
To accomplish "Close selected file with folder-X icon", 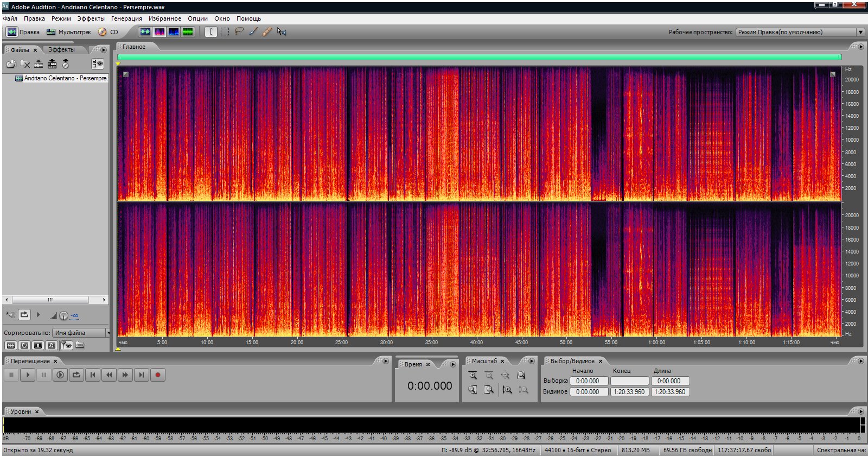I will pyautogui.click(x=25, y=64).
